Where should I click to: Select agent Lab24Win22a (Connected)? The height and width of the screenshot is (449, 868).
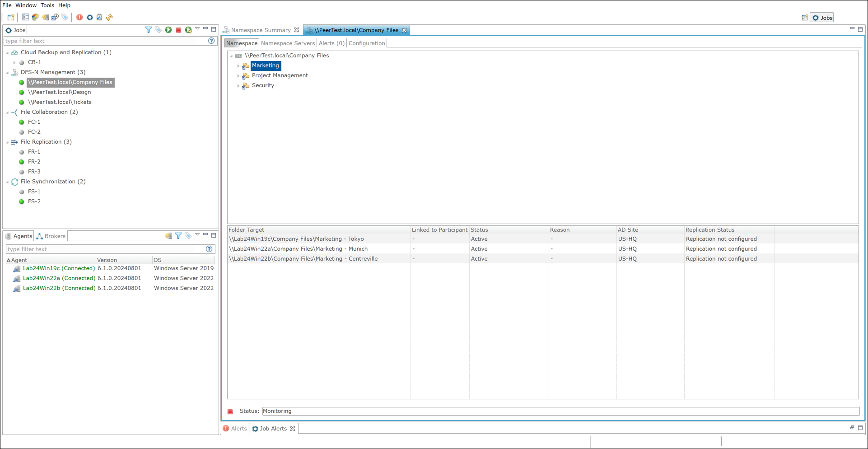(59, 278)
